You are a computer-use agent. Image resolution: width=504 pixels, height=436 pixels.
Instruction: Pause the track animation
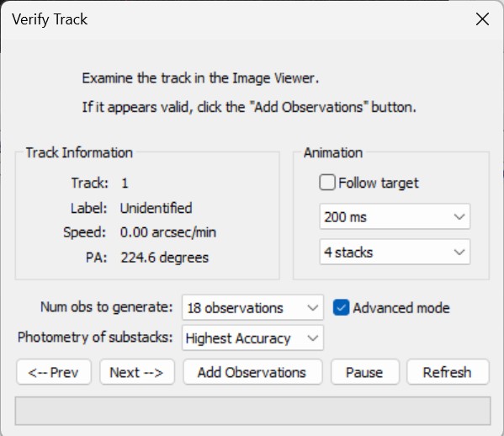coord(365,372)
